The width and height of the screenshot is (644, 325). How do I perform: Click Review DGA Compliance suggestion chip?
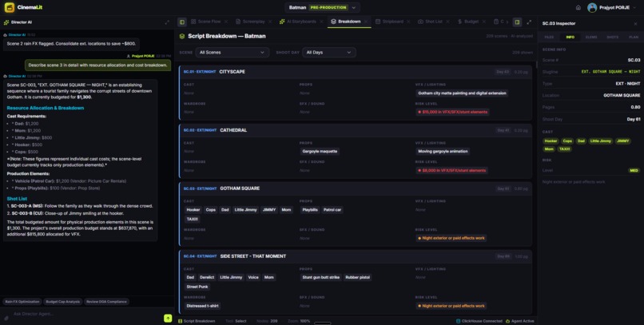click(x=106, y=302)
